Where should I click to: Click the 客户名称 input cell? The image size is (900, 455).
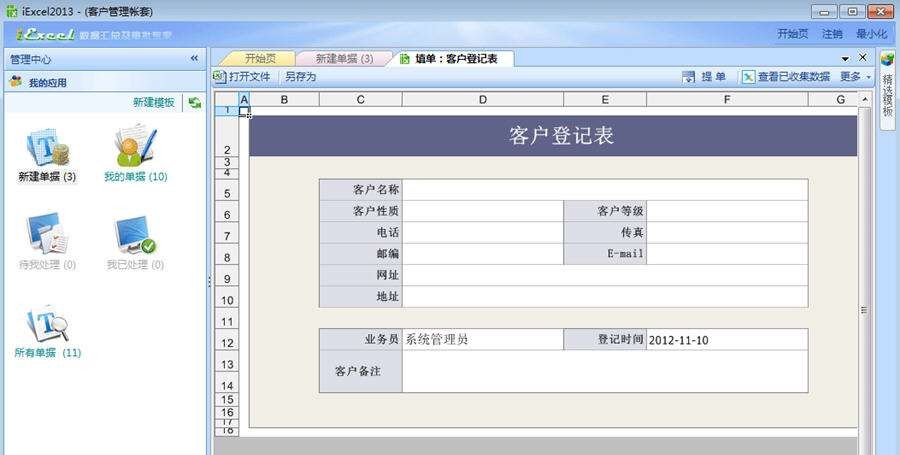click(605, 190)
